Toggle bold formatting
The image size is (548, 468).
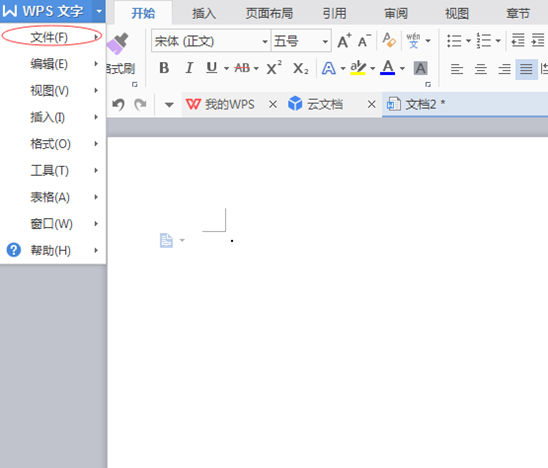pos(164,68)
